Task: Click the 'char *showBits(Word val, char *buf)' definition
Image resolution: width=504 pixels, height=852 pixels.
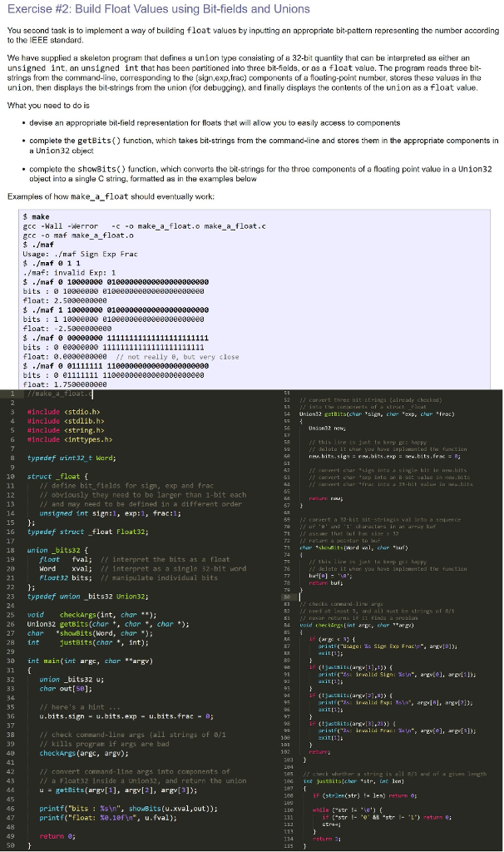Action: pos(354,547)
